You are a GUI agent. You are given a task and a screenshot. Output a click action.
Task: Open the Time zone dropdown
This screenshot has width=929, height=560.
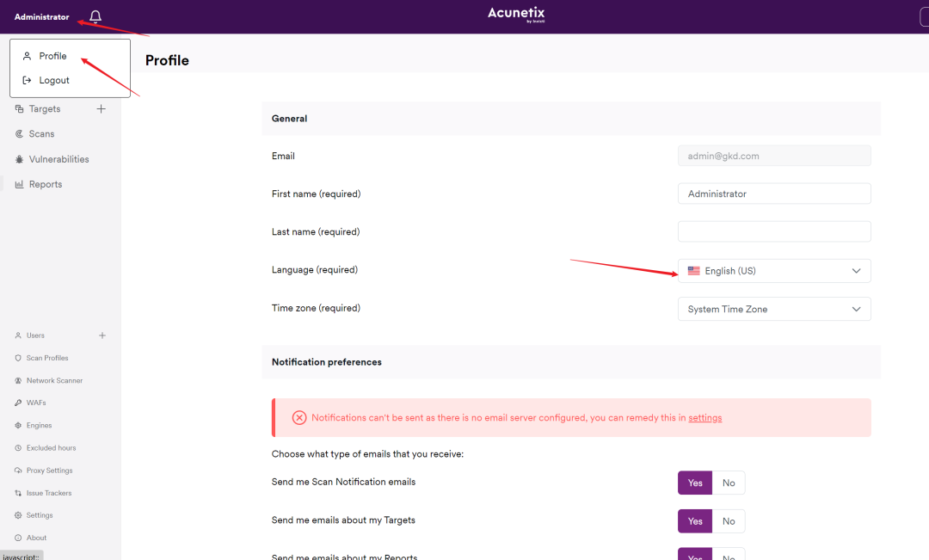tap(774, 309)
